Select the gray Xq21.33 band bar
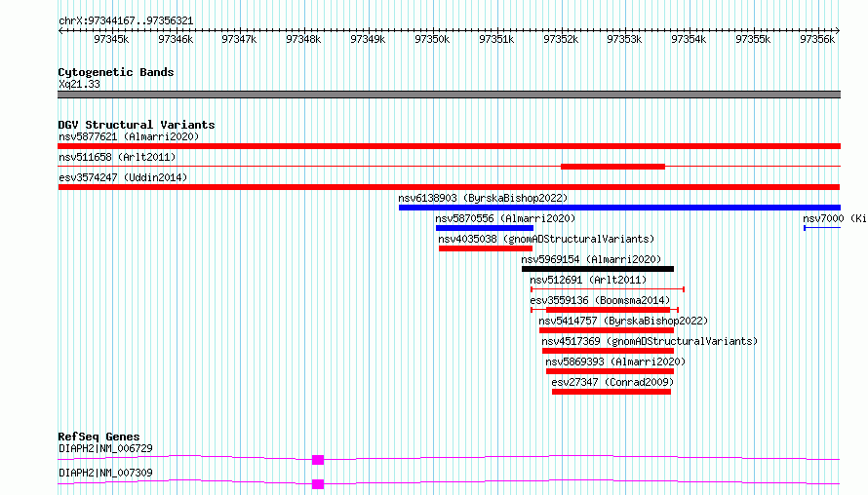The height and width of the screenshot is (495, 868). click(x=449, y=95)
